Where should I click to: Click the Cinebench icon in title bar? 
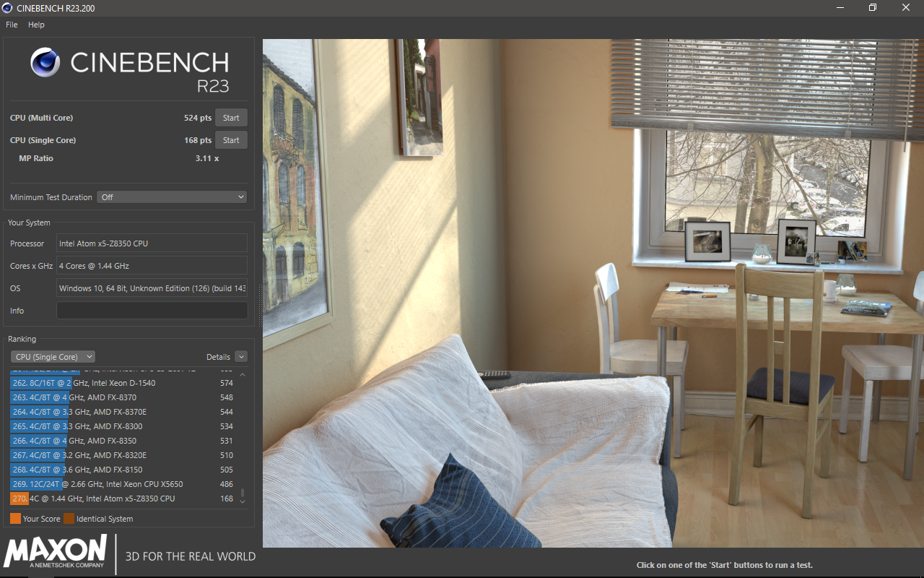pos(8,8)
